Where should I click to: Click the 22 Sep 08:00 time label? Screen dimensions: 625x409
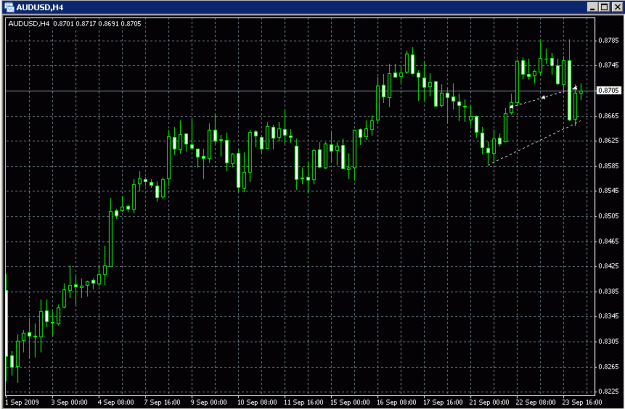point(536,402)
